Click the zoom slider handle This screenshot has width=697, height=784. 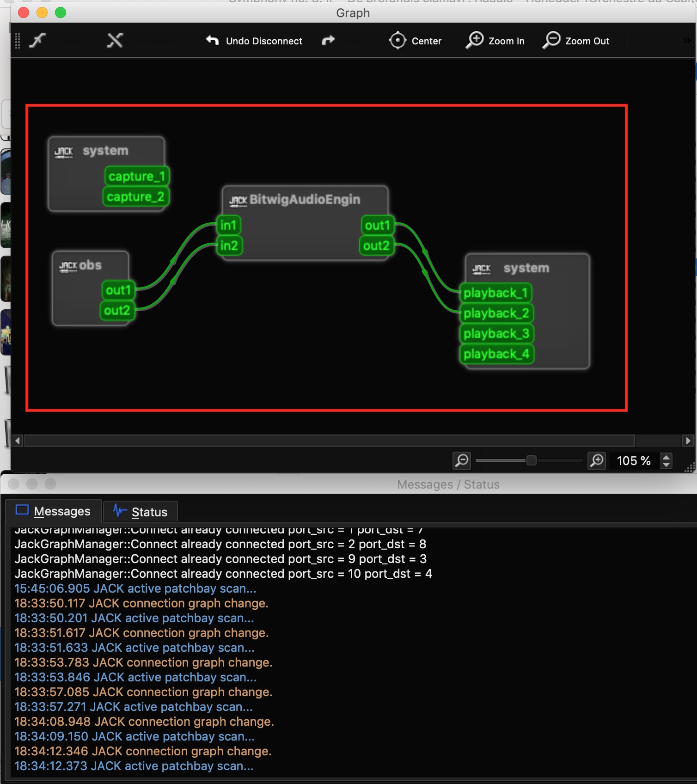(x=531, y=460)
